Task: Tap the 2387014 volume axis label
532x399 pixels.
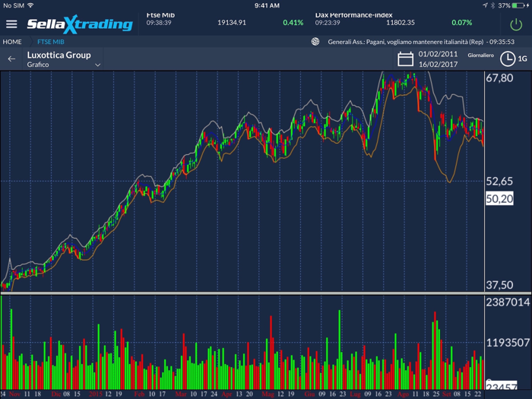Action: [x=508, y=302]
